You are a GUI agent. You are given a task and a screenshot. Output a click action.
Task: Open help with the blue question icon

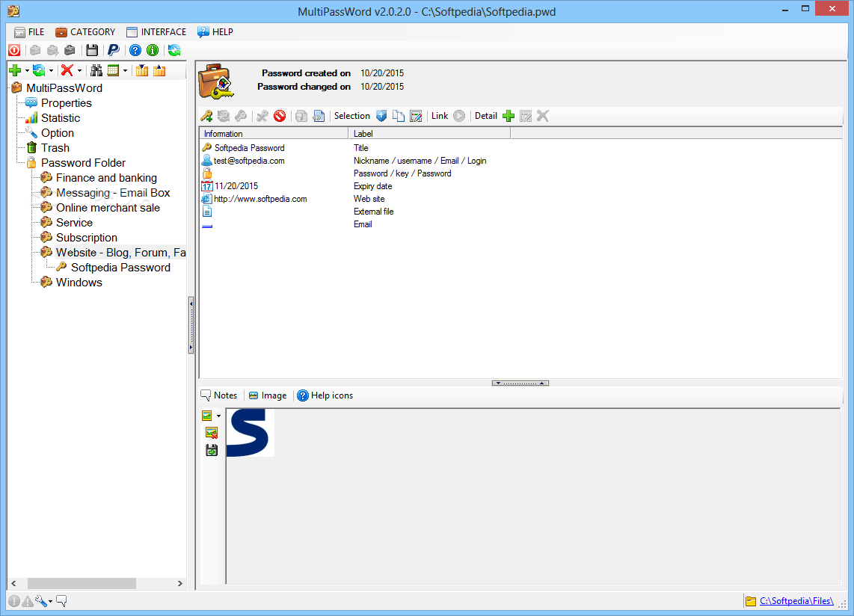point(135,51)
